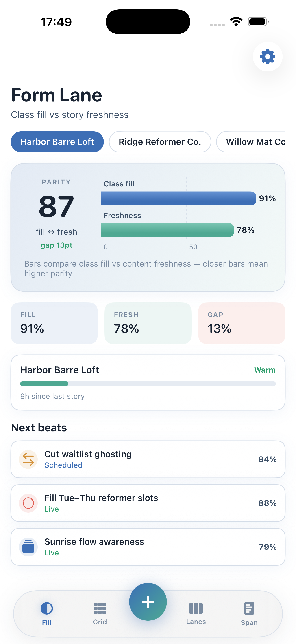Open the Cut waitlist ghosting beat

click(148, 459)
